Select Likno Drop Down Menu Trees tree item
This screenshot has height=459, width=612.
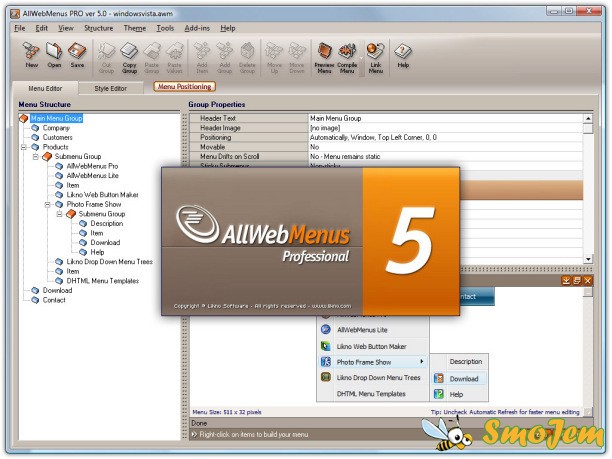(x=109, y=262)
